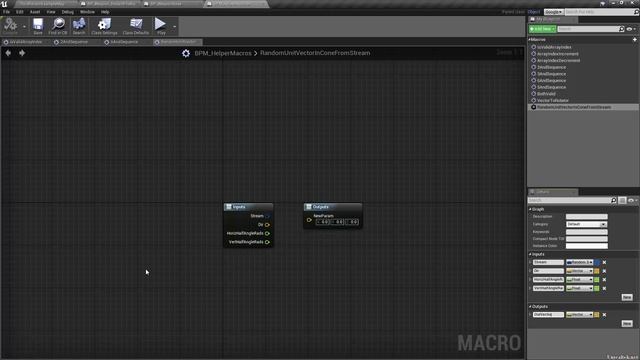Remove the Stream input with X

point(604,262)
